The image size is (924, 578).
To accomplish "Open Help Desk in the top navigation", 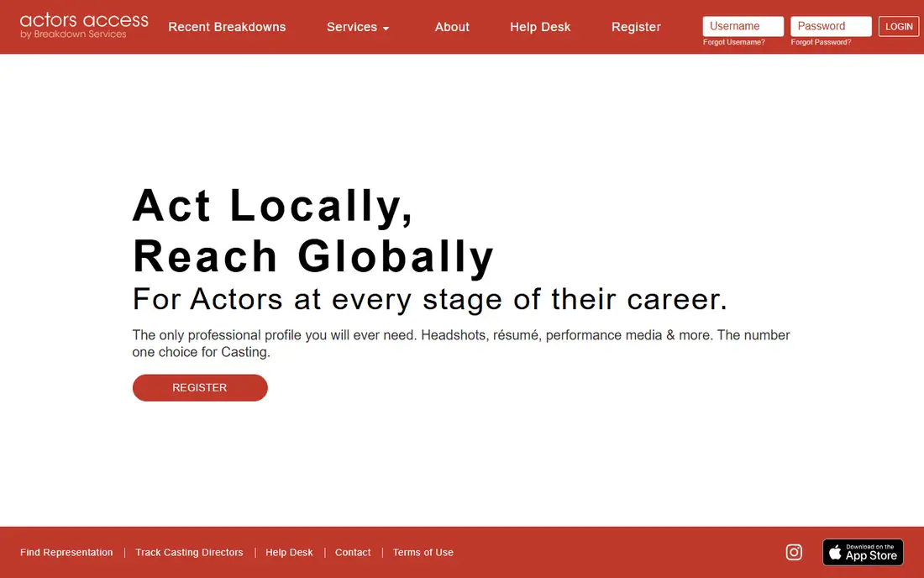I will click(540, 27).
